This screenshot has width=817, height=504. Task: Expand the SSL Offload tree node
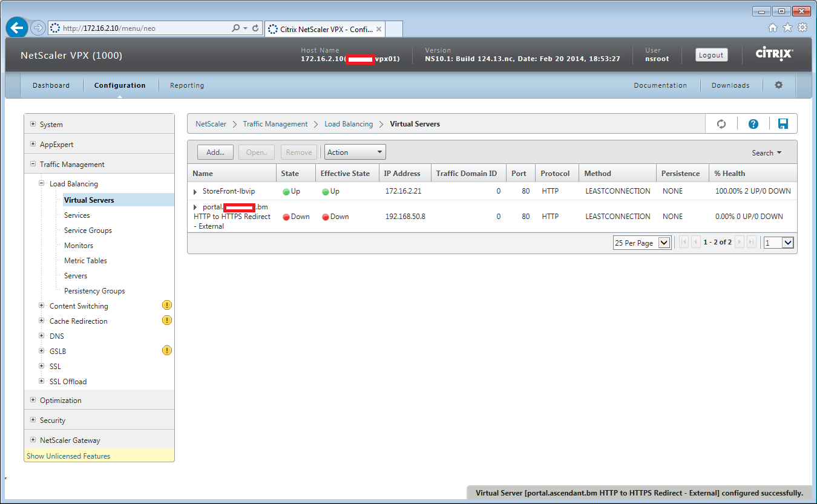pos(42,382)
